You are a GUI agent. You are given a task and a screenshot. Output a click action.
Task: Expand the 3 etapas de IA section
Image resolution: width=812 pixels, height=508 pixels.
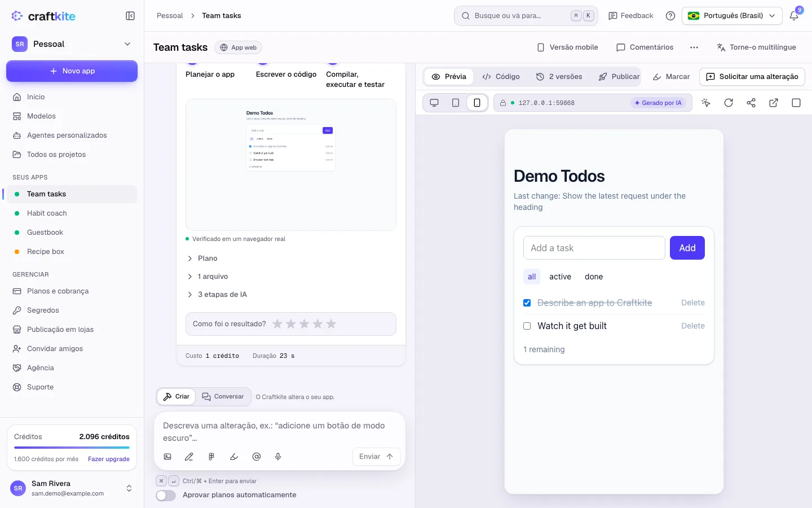217,295
